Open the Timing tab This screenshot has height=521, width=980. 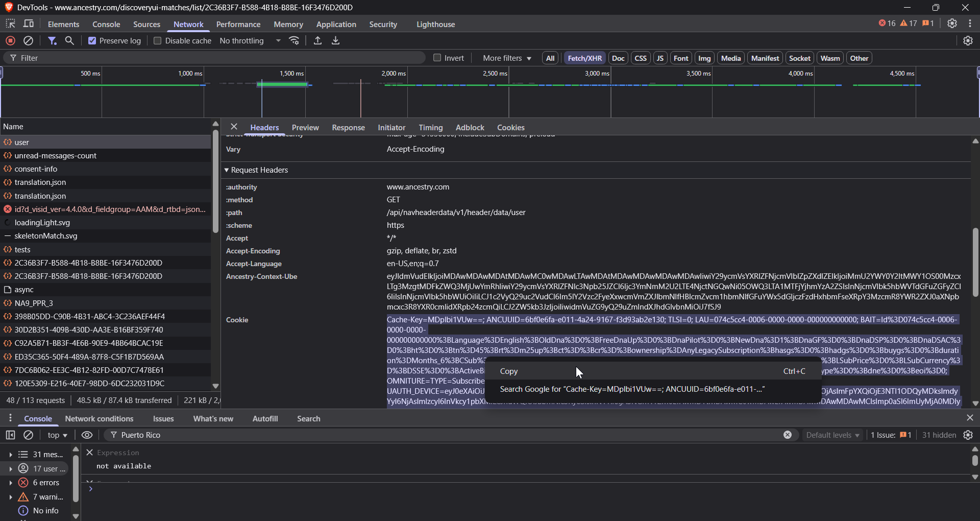coord(430,128)
